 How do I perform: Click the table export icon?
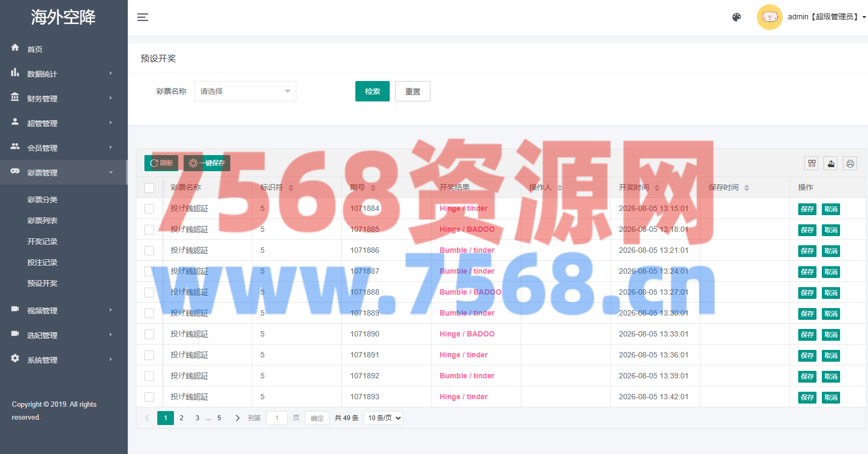coord(831,164)
